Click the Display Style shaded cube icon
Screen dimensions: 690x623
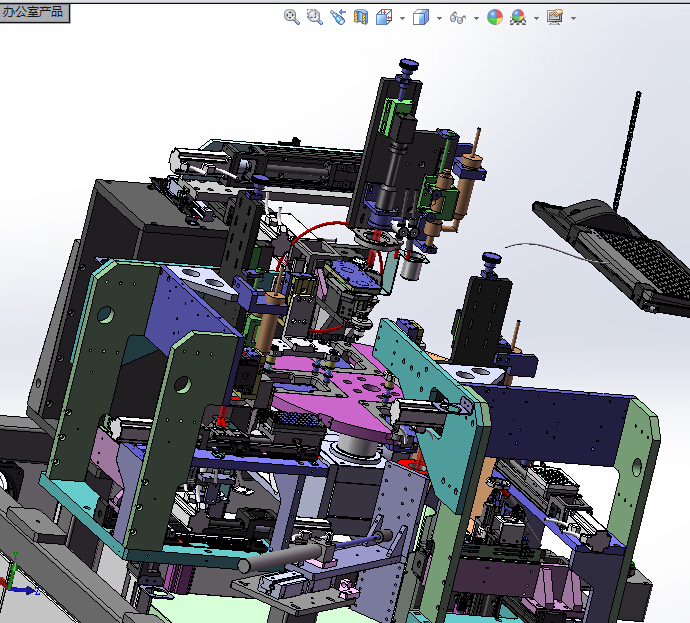[421, 17]
